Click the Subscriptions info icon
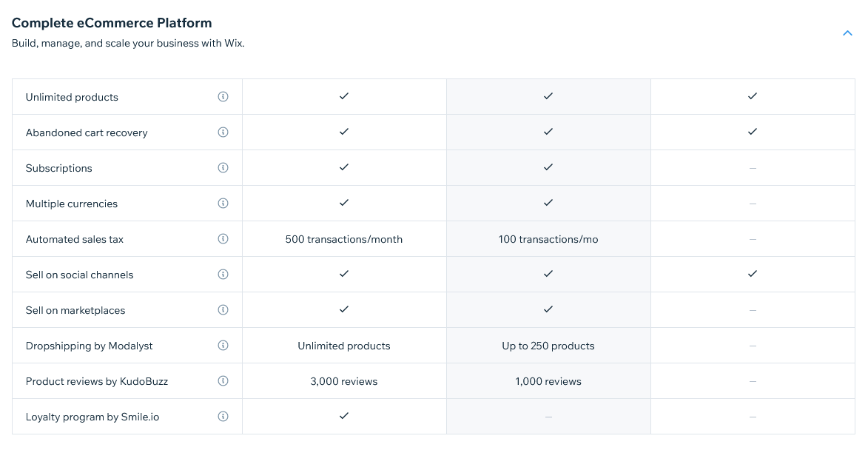Screen dimensions: 868x450 [223, 168]
